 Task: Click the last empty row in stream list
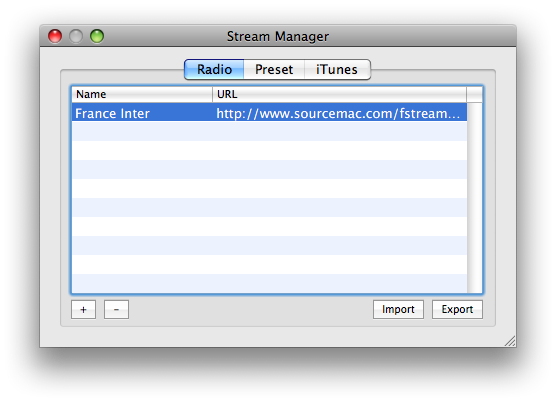pos(269,283)
